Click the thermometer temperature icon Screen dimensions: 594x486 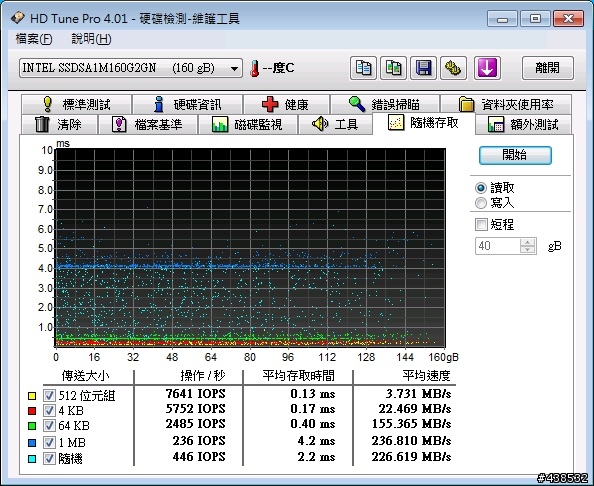tap(255, 69)
